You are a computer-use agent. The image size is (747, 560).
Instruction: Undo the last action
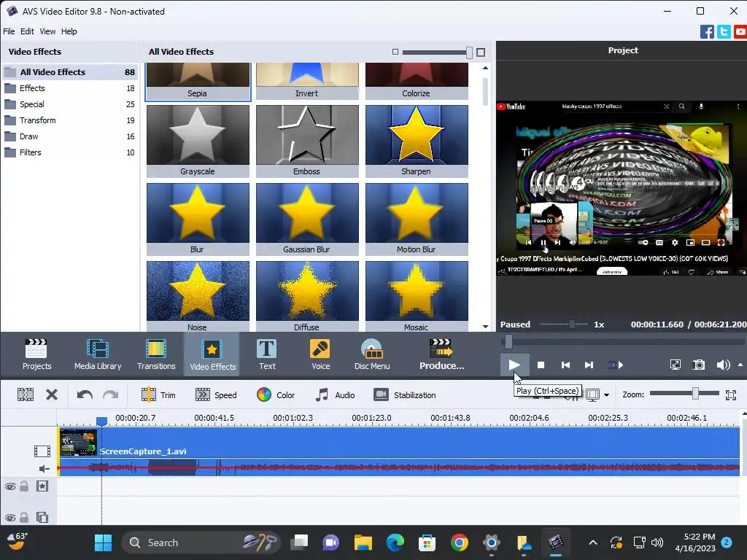coord(85,394)
